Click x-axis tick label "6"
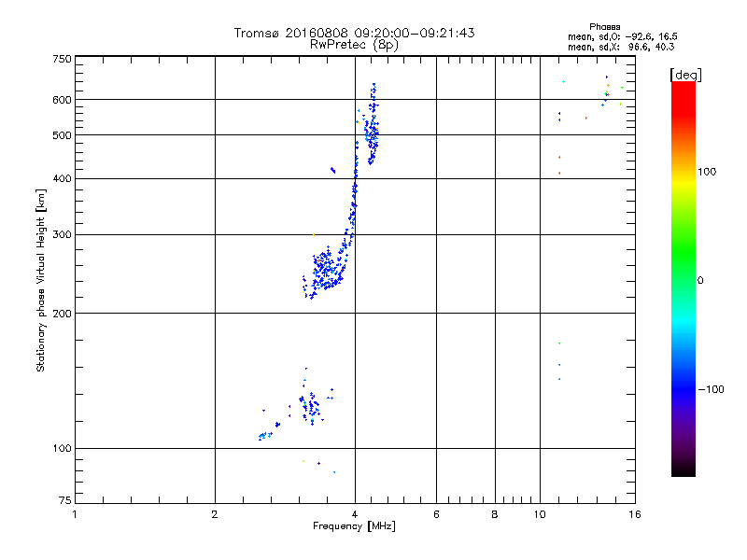 [x=436, y=514]
